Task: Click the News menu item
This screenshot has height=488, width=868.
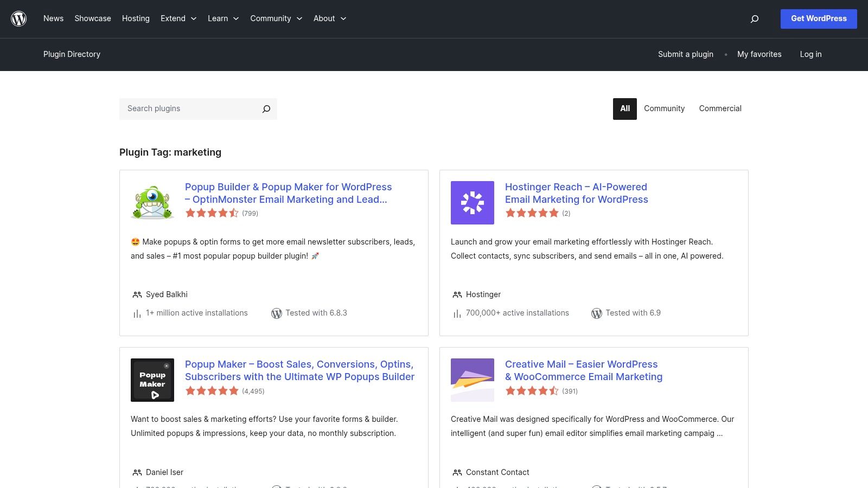Action: (x=53, y=18)
